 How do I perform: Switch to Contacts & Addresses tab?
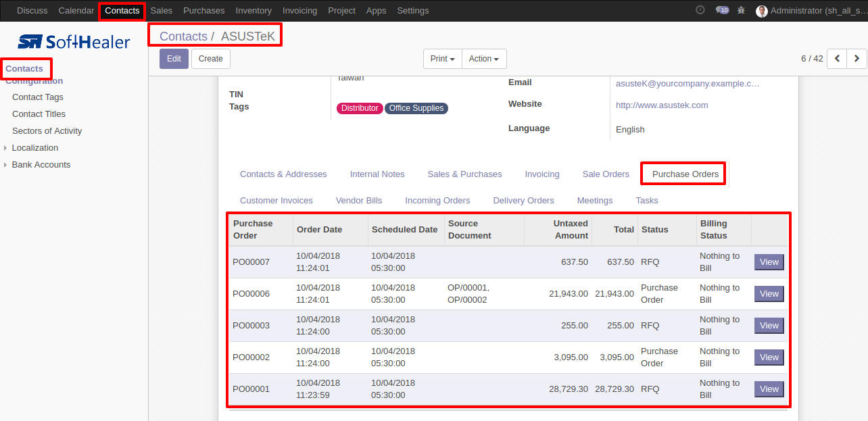283,174
